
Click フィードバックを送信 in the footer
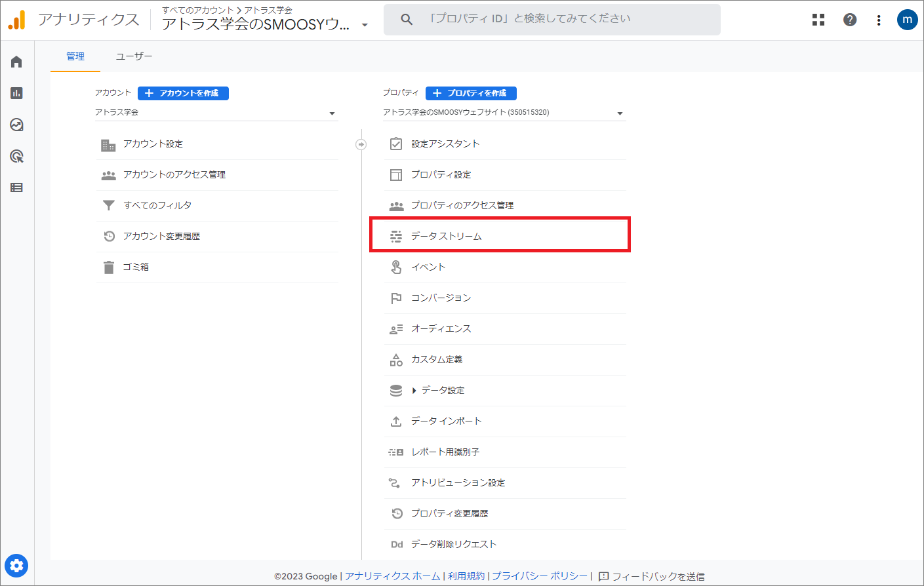pyautogui.click(x=652, y=577)
